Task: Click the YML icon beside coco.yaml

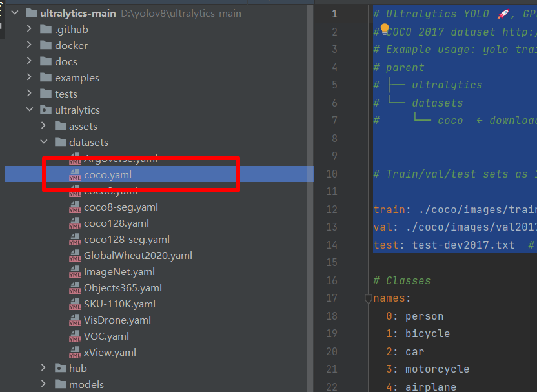Action: [x=75, y=175]
